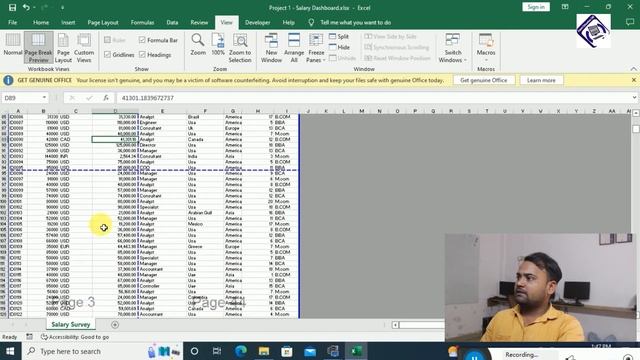640x360 pixels.
Task: Open Ribbon Display Options
Action: [565, 7]
